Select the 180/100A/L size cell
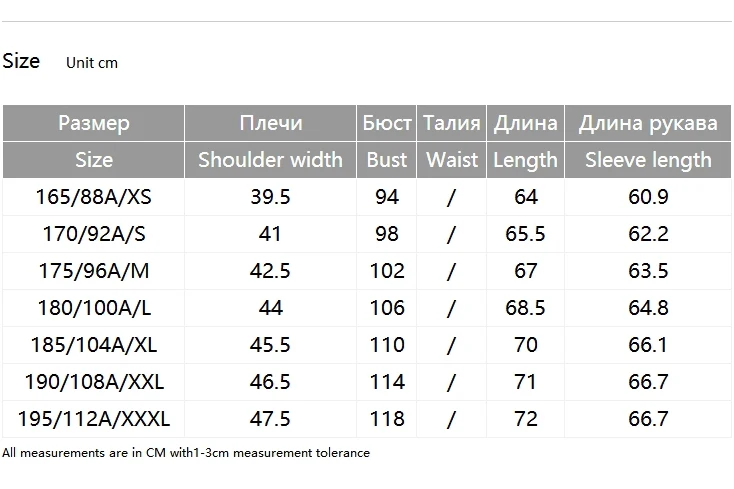 point(94,308)
